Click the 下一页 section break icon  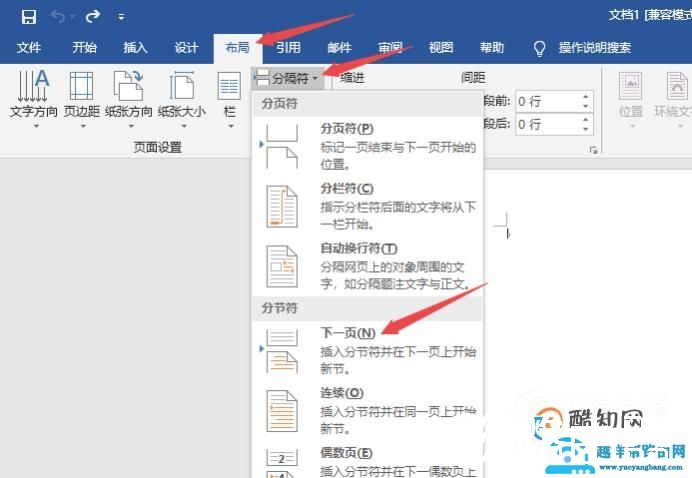[282, 352]
